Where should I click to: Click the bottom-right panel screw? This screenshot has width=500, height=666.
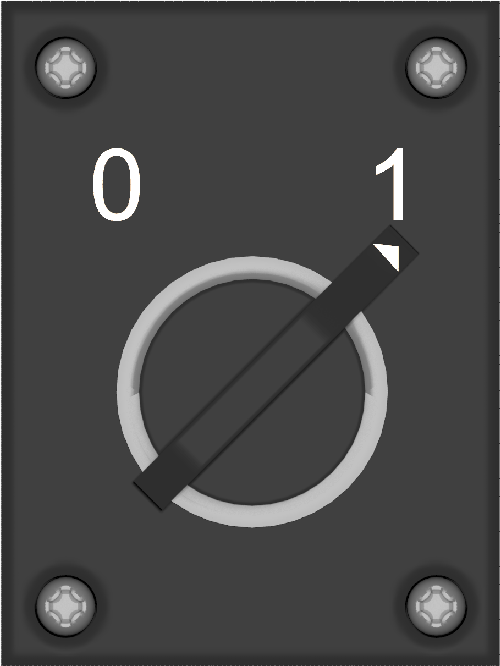436,606
